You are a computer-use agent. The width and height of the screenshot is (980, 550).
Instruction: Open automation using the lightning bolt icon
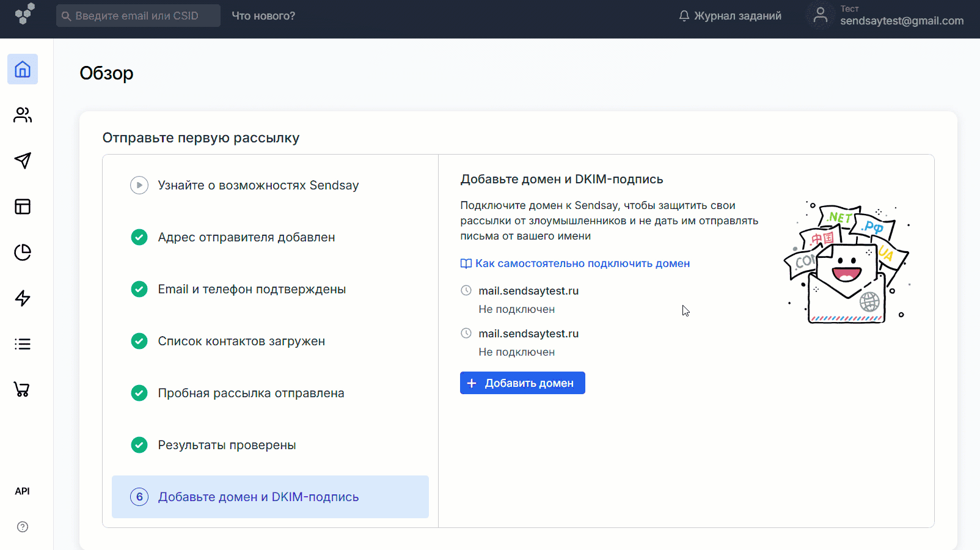[23, 298]
